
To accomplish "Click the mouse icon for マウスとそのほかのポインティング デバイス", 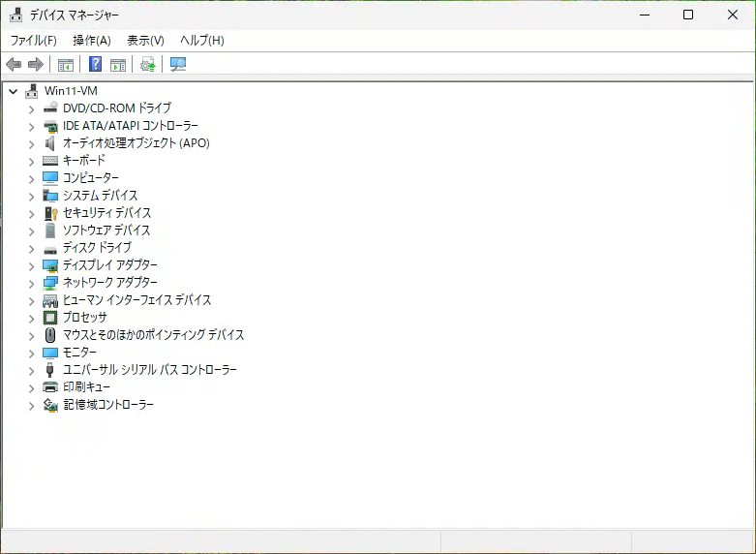I will click(50, 335).
